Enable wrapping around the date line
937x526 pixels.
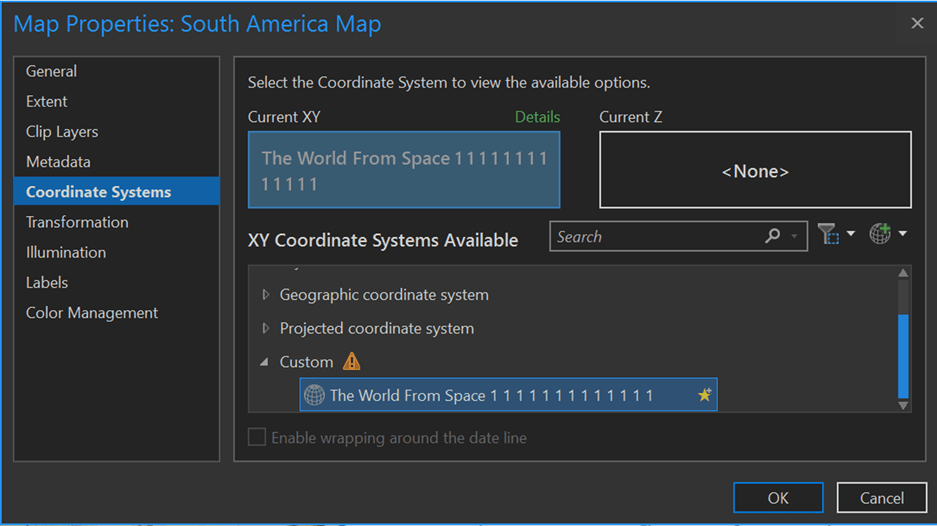[x=258, y=438]
